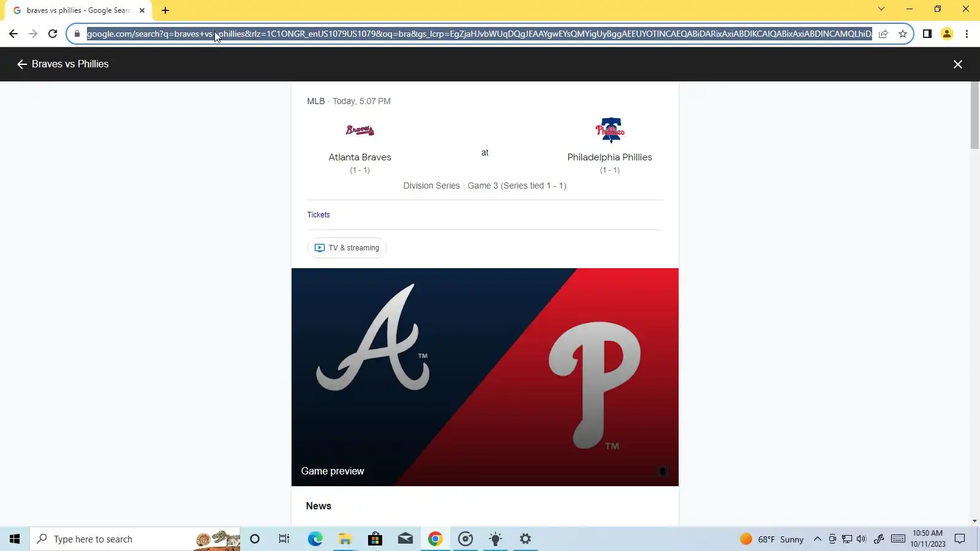
Task: Reload the current page
Action: [x=53, y=34]
